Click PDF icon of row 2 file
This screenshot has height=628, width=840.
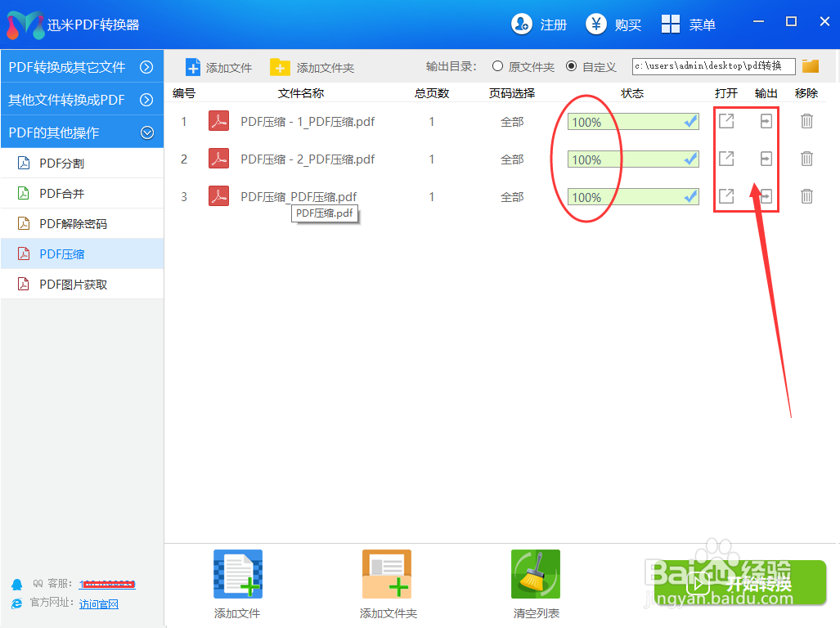click(218, 159)
